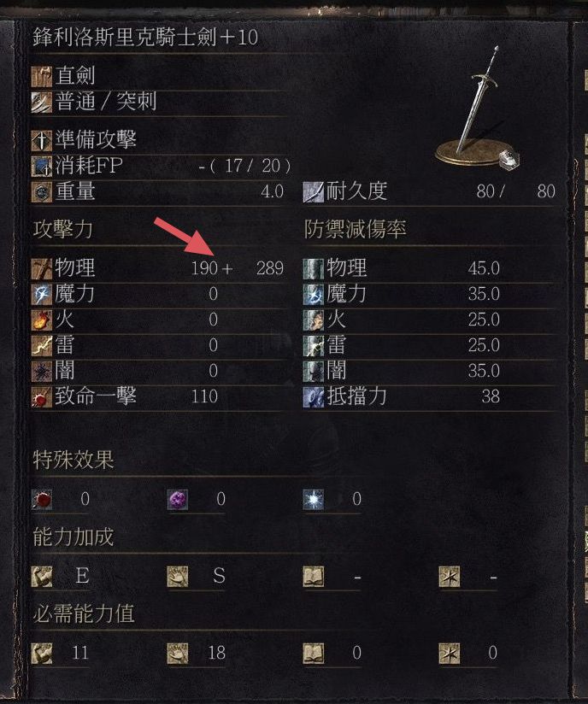Click the 直劍 weapon type icon
Screen dimensions: 588x704
click(42, 76)
